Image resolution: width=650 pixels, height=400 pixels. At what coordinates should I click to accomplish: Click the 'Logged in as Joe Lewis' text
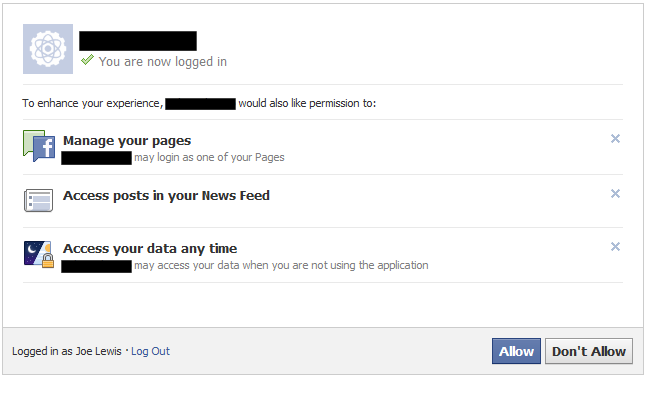pos(67,351)
